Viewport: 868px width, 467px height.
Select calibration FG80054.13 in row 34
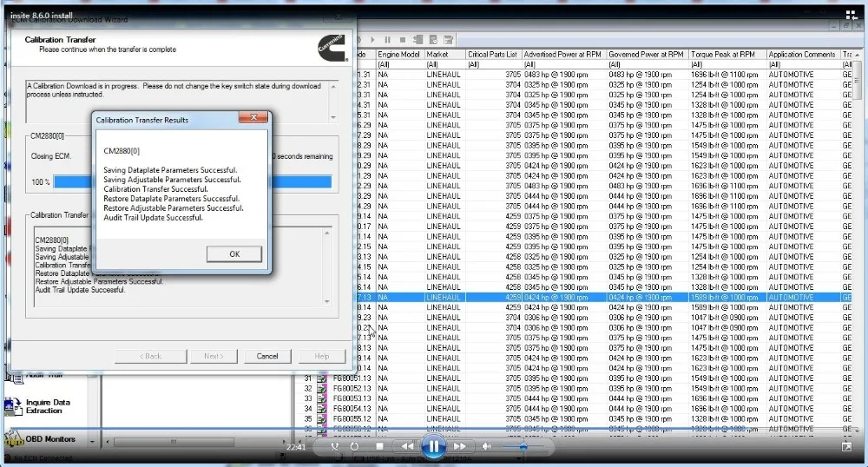[352, 409]
